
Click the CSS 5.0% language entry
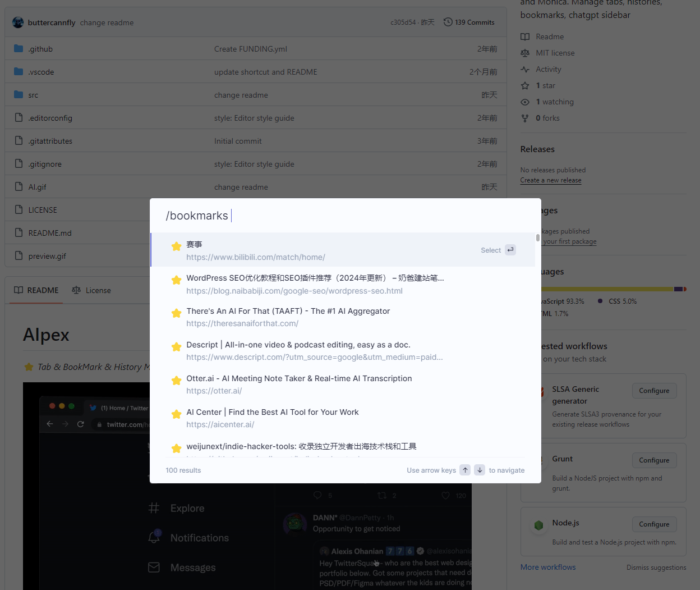click(618, 301)
